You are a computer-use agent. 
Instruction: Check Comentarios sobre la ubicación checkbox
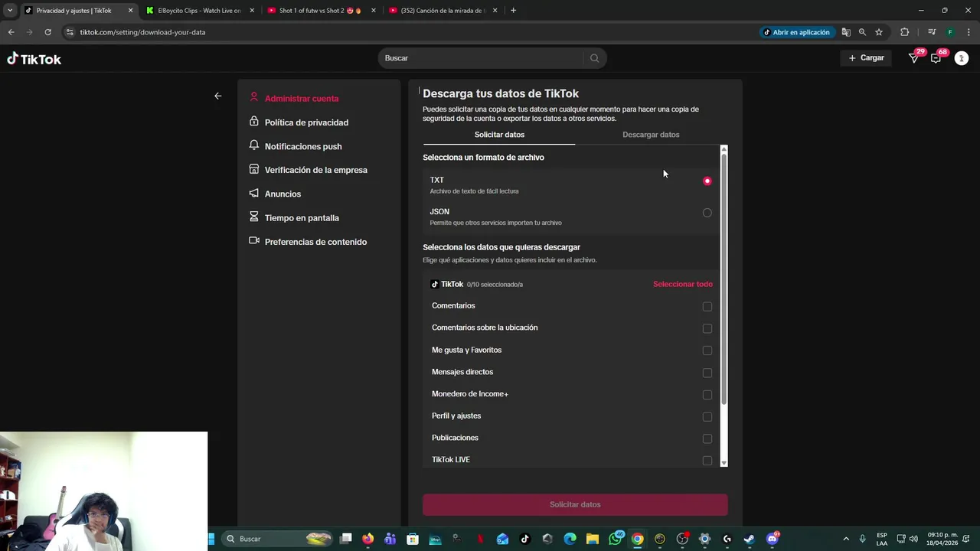point(707,328)
